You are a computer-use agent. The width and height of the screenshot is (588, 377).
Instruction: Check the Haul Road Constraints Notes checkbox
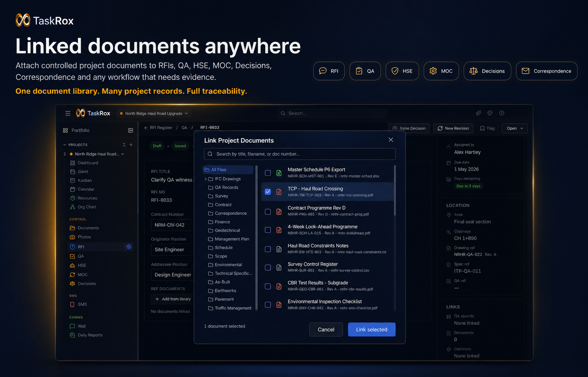[x=268, y=249]
